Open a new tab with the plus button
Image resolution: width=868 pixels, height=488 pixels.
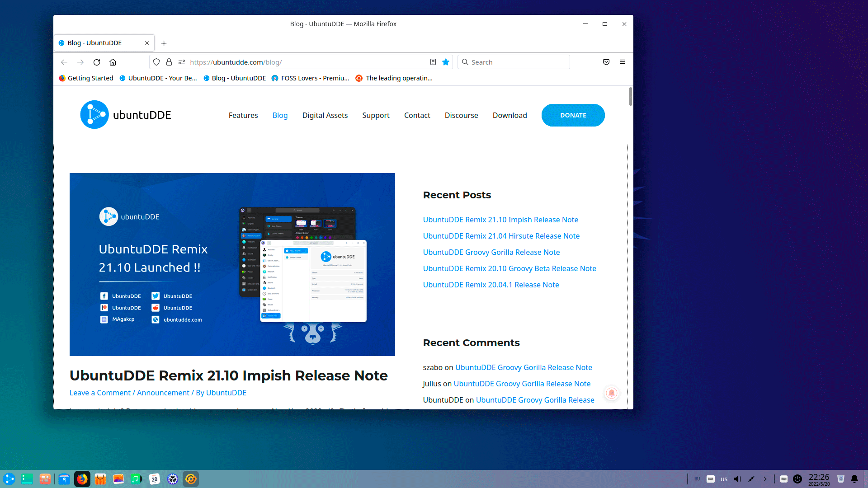click(x=164, y=43)
